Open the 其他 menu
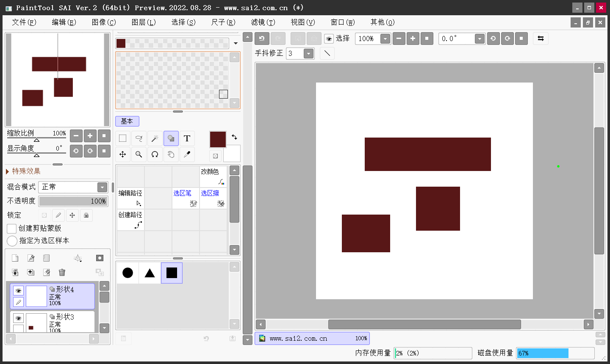610x364 pixels. coord(383,22)
